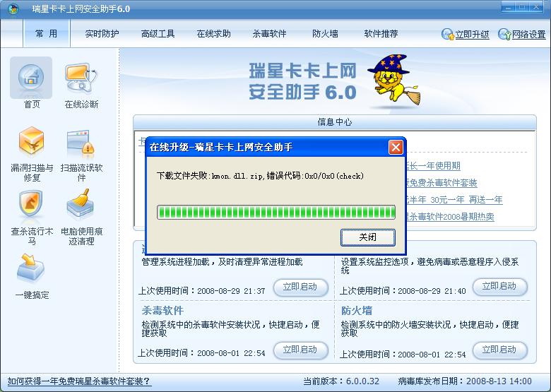Open link 杀毒软件2008暑期热卖
This screenshot has width=551, height=392.
[x=451, y=217]
